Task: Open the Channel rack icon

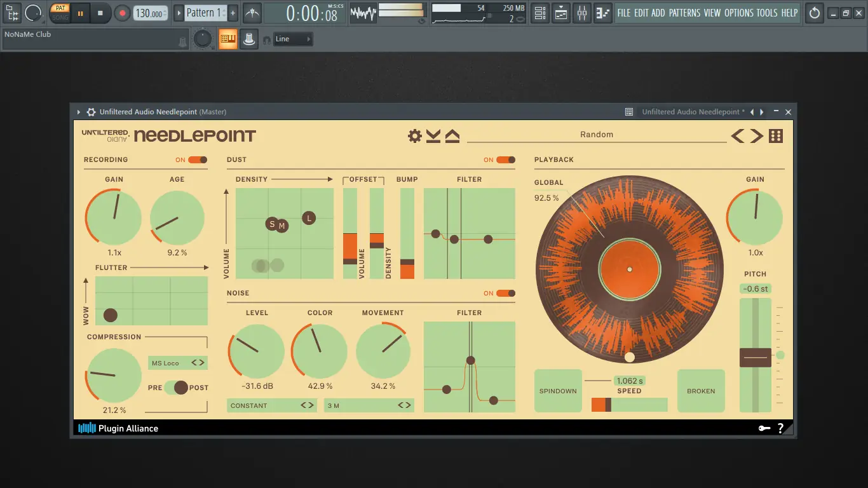Action: [539, 13]
